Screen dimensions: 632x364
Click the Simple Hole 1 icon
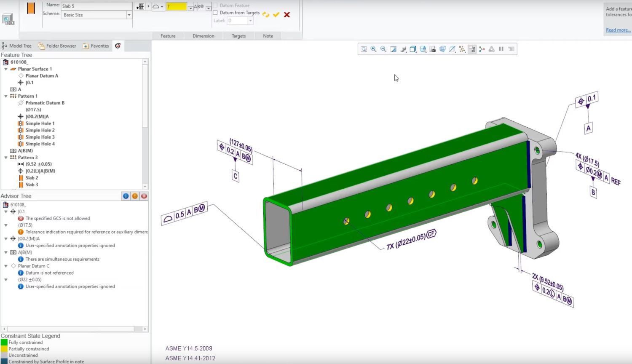click(x=21, y=123)
